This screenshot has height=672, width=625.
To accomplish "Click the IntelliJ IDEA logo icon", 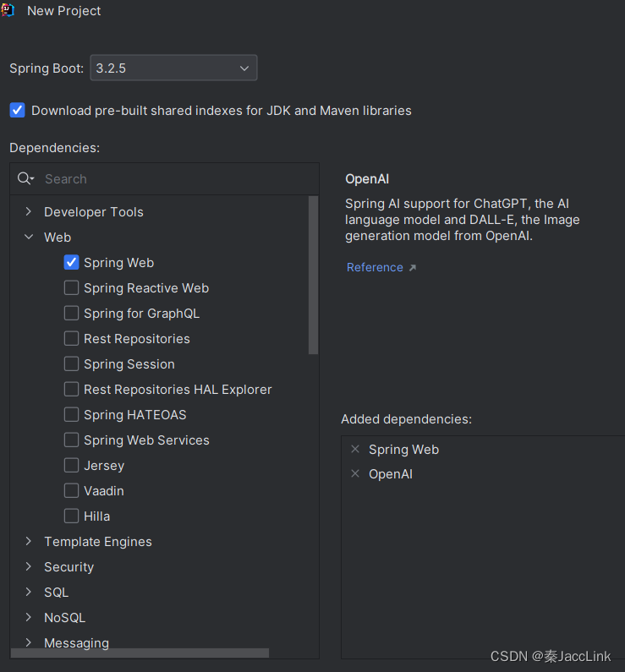I will click(x=8, y=10).
